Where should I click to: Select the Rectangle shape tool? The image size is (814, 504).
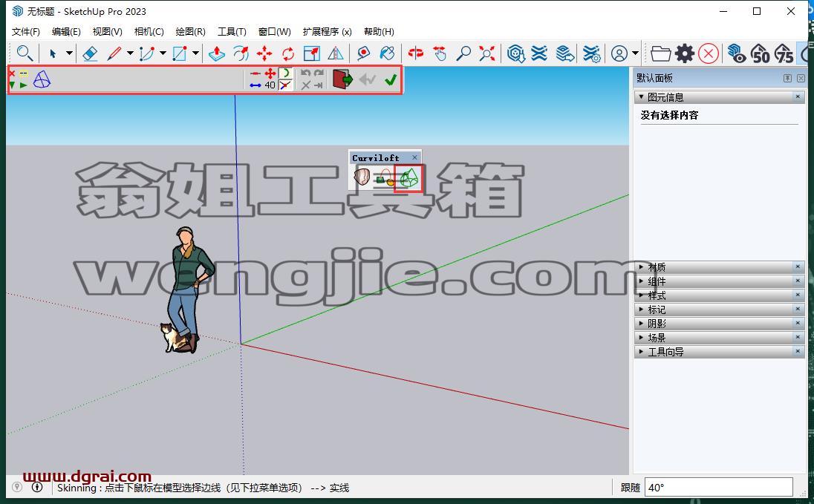(180, 53)
